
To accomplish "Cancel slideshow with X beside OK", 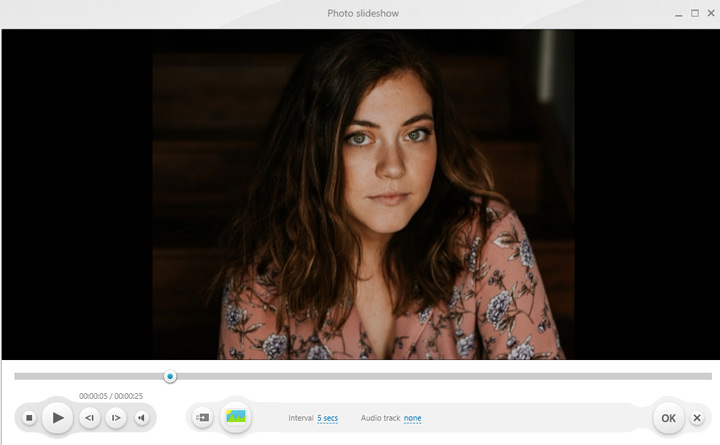I will (x=697, y=418).
